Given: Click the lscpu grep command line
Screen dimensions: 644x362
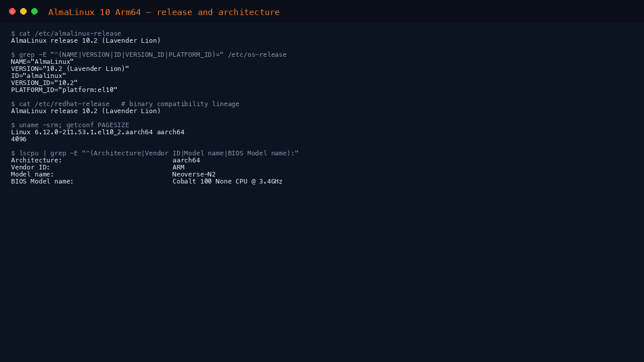Looking at the screenshot, I should click(x=155, y=153).
